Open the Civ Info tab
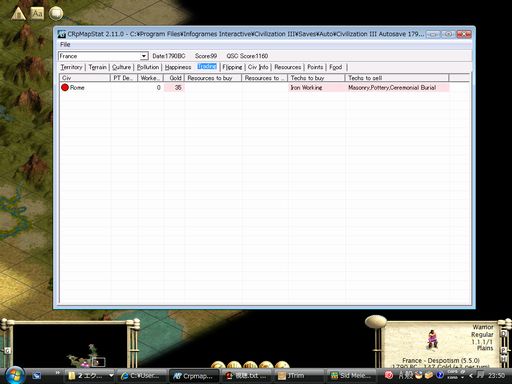Image resolution: width=512 pixels, height=384 pixels. 258,67
